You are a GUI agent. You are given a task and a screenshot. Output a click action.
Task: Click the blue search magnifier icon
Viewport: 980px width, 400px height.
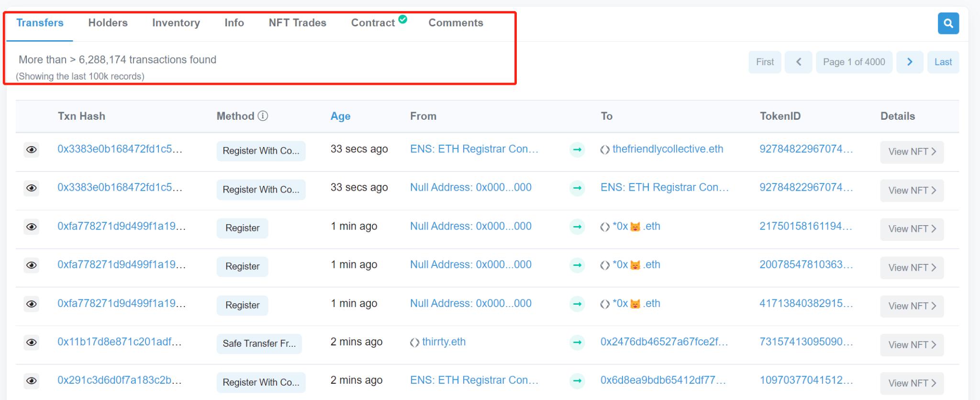948,23
